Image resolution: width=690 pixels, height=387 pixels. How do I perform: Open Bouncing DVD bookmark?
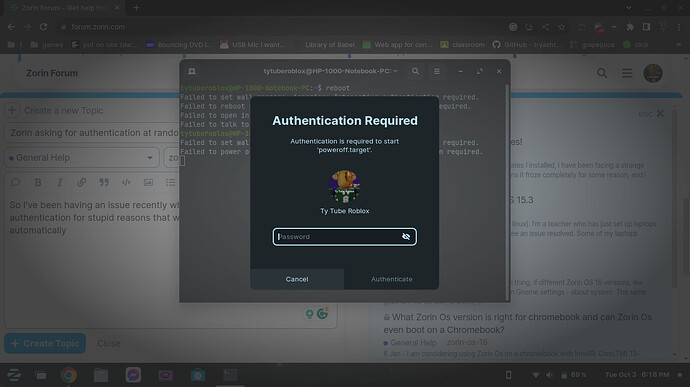(180, 44)
